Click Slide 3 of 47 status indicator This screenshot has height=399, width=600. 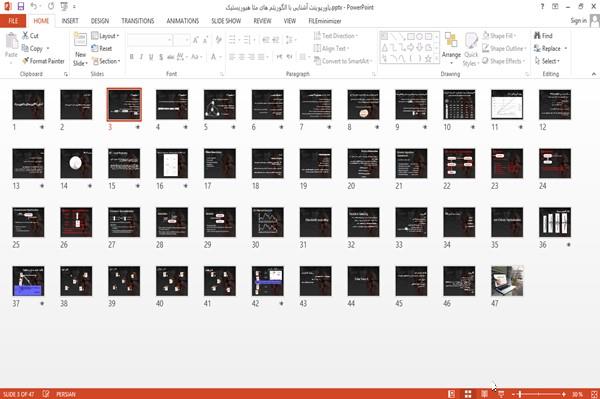coord(18,394)
